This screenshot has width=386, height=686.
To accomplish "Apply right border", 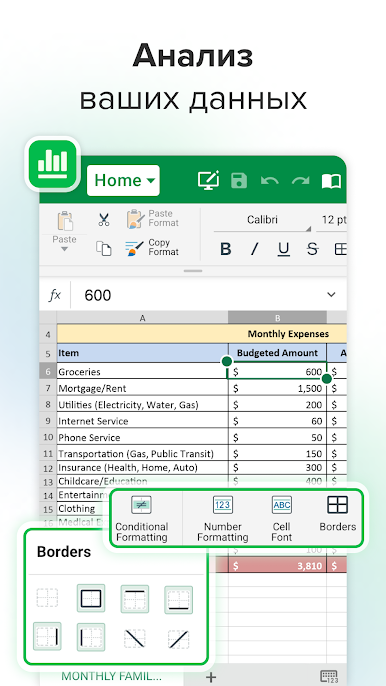I will point(47,637).
